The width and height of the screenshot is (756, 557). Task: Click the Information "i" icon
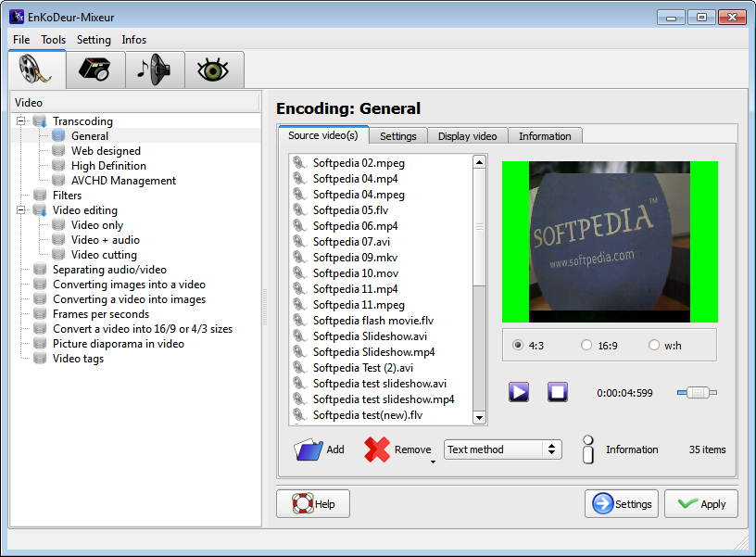[x=588, y=449]
